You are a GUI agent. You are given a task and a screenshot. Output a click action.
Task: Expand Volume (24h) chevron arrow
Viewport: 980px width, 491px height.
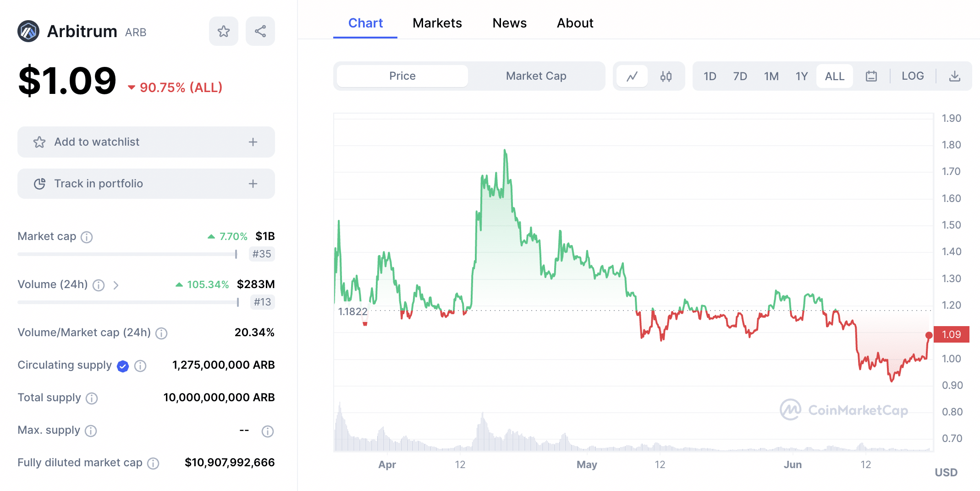click(x=116, y=285)
